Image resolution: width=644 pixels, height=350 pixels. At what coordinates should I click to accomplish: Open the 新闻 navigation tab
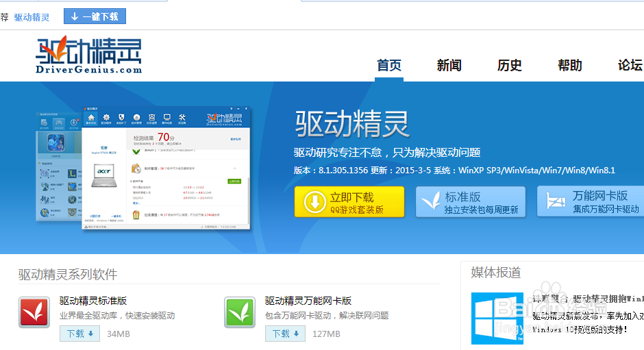tap(449, 65)
